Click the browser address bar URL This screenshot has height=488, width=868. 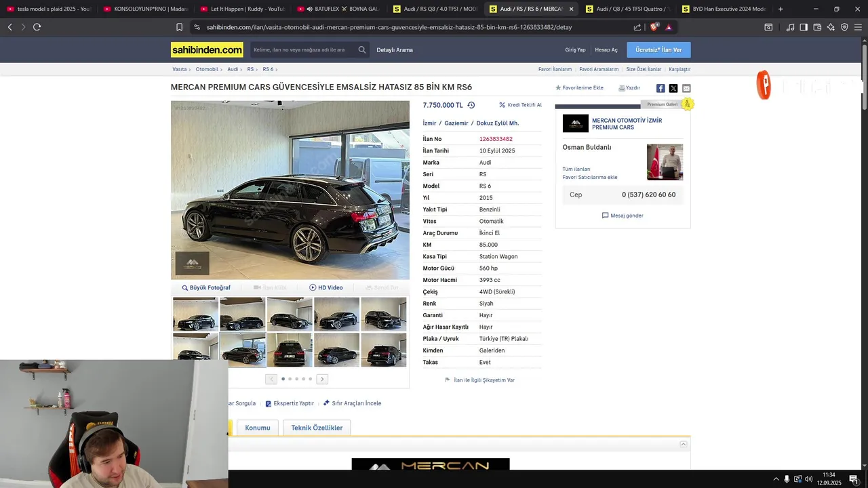[389, 27]
